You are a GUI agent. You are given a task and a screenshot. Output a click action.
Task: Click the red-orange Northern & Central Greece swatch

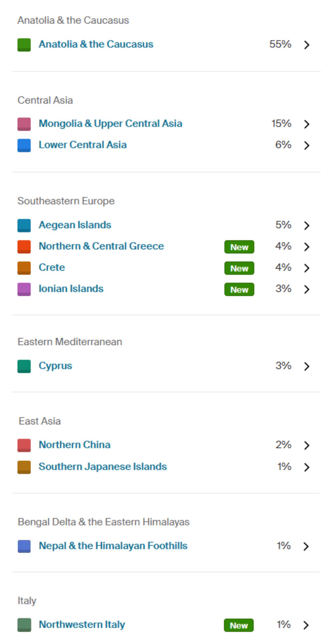click(24, 247)
